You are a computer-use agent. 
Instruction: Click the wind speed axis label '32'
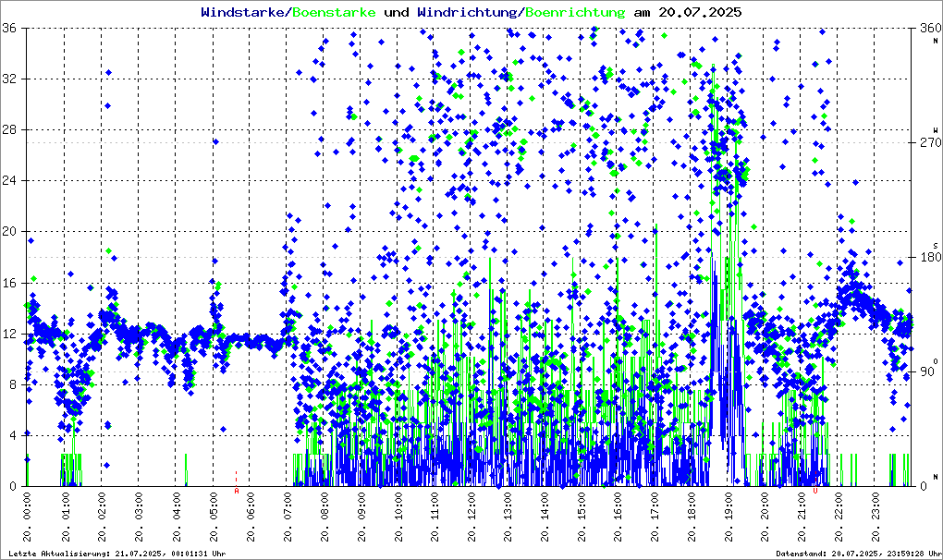pos(9,79)
